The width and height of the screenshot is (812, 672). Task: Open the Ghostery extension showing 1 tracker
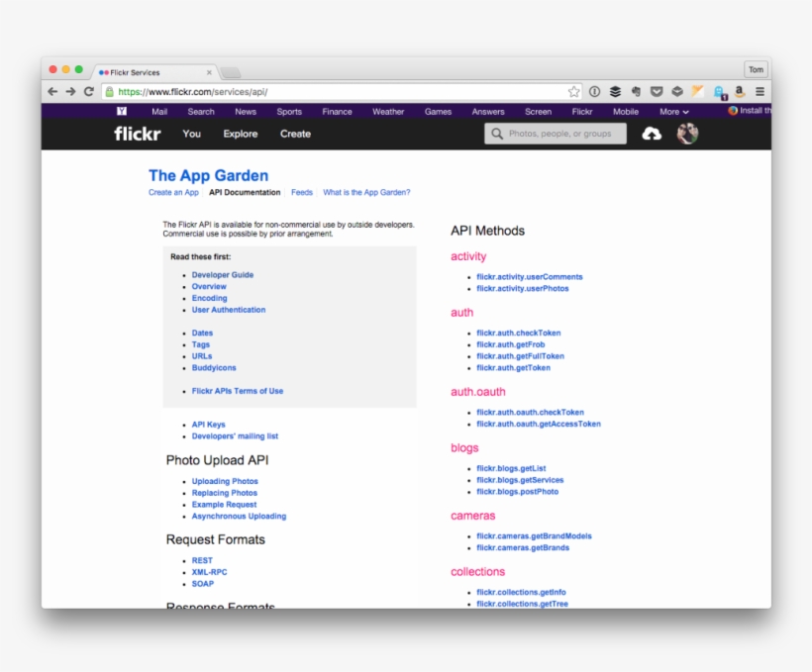[718, 90]
